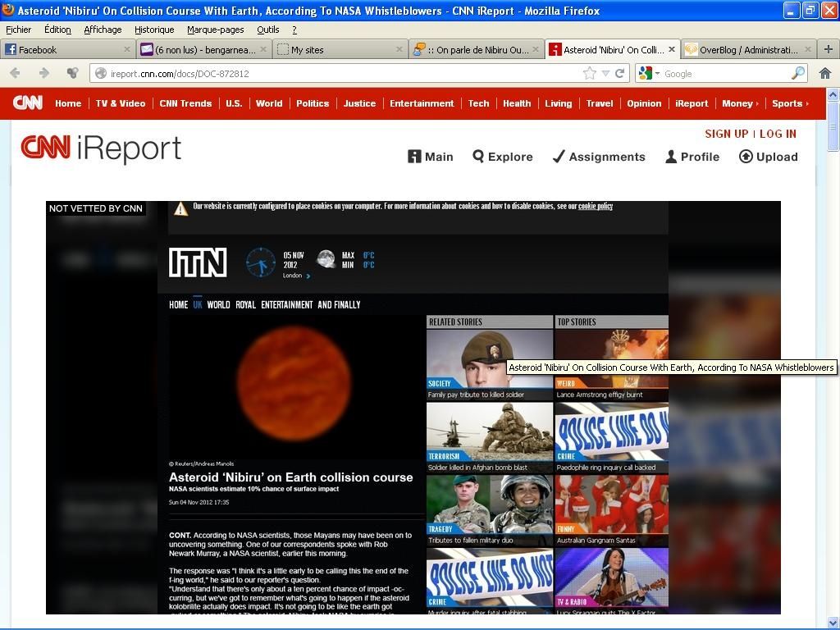
Task: Go back with the browser back arrow
Action: tap(15, 73)
